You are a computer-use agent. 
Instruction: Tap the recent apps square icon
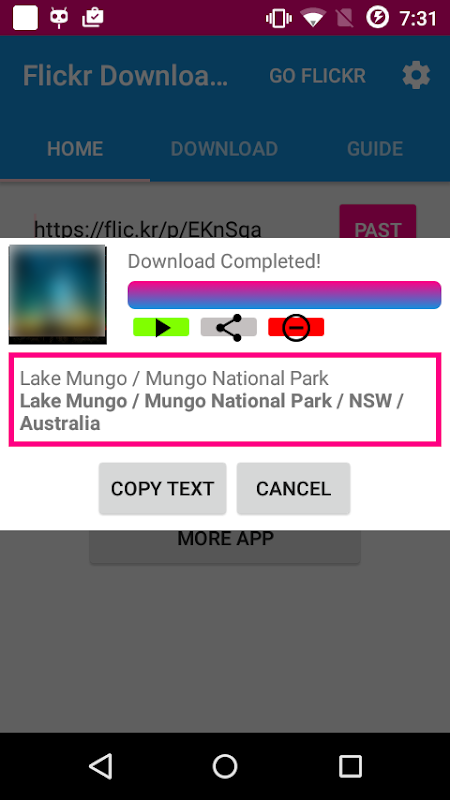pyautogui.click(x=350, y=766)
